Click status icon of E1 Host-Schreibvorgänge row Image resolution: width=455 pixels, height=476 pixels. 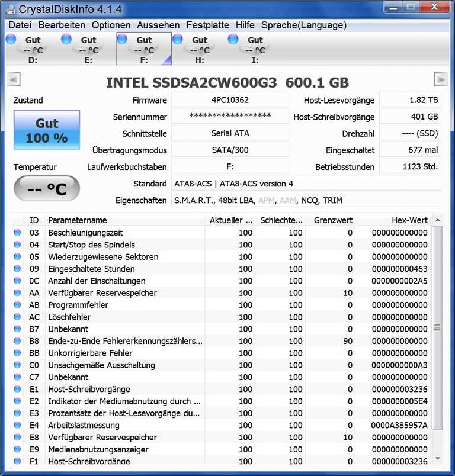(x=17, y=389)
